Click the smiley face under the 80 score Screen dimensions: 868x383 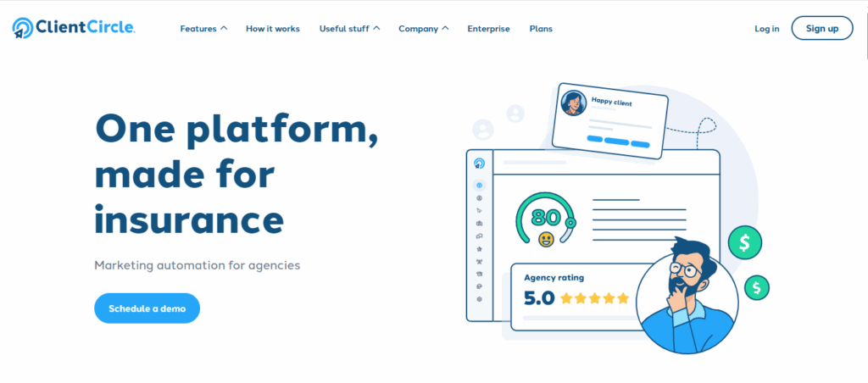[x=546, y=239]
